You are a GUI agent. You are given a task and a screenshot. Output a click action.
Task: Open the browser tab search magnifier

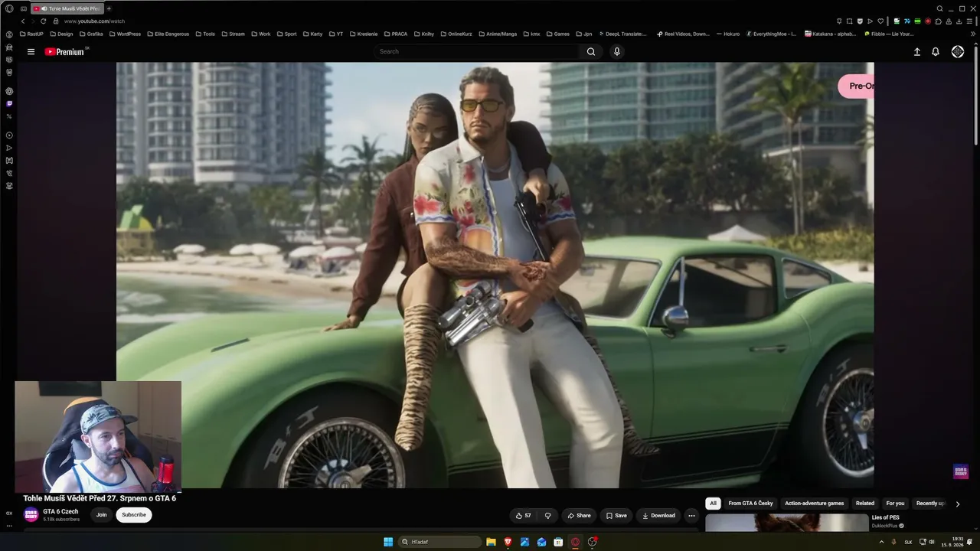[x=940, y=8]
